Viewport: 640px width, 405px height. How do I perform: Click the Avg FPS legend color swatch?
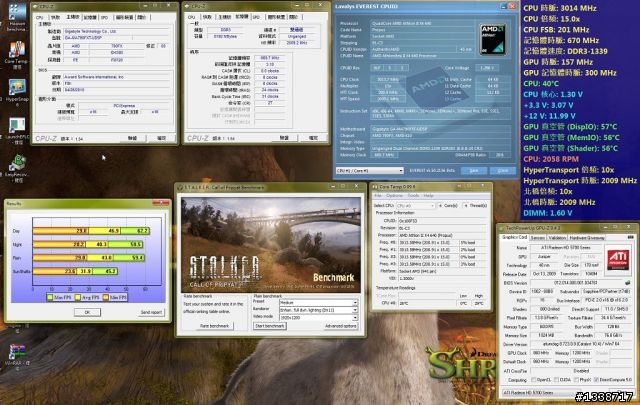[78, 298]
